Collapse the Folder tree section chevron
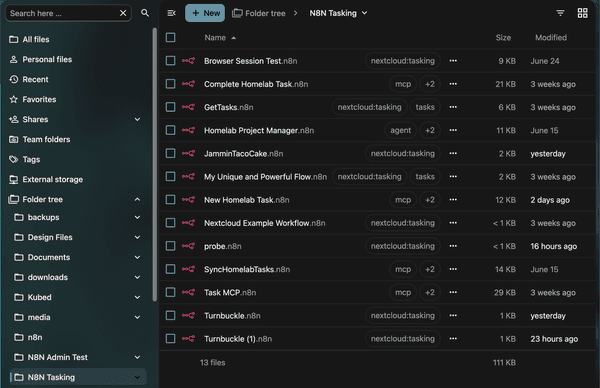The image size is (600, 388). [137, 199]
